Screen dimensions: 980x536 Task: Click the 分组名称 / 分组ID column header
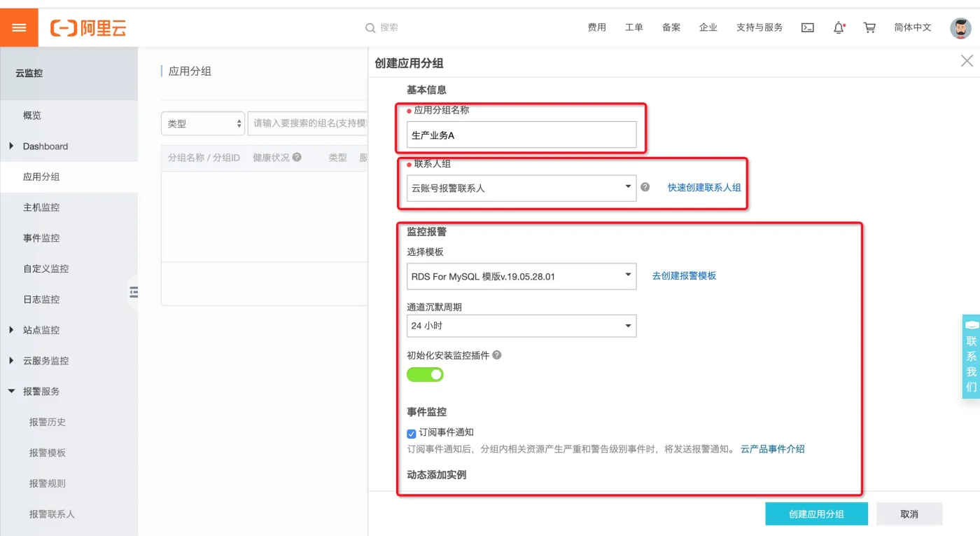pyautogui.click(x=204, y=158)
